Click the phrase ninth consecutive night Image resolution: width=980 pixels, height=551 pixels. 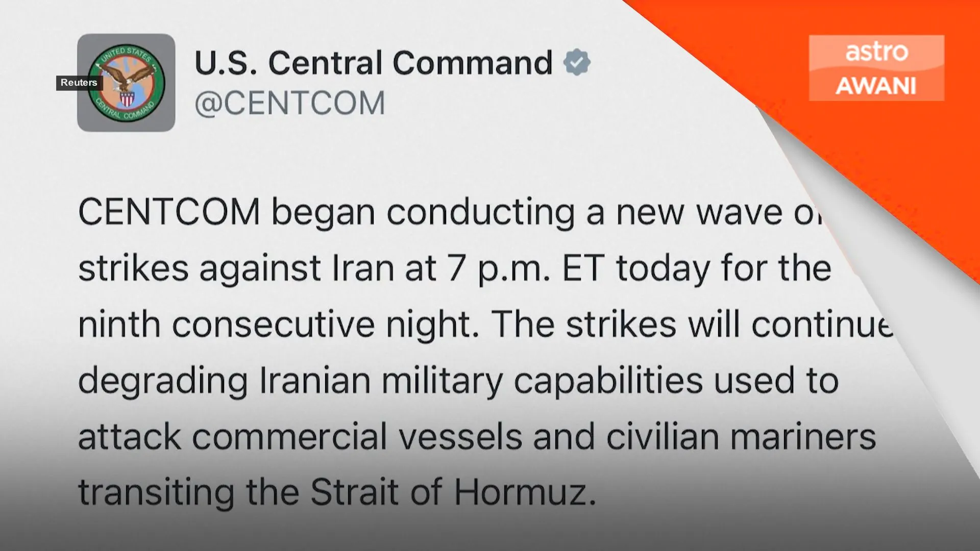coord(279,324)
